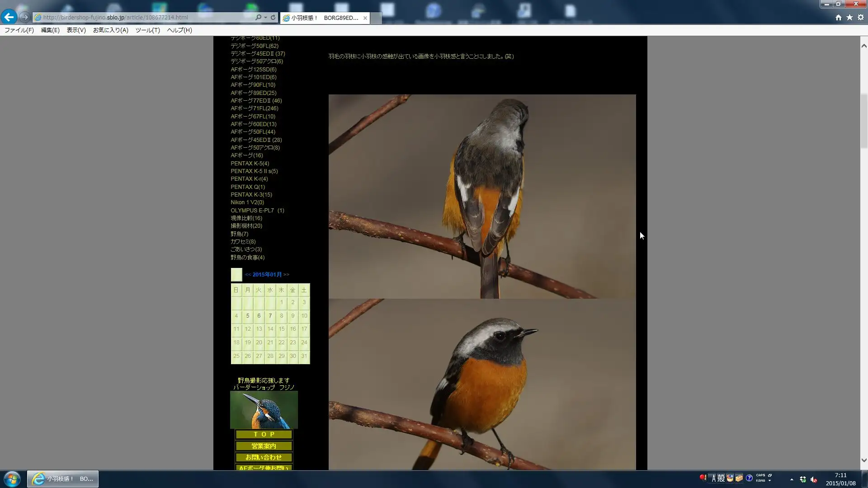Viewport: 868px width, 488px height.
Task: Click the page refresh icon
Action: coord(273,18)
